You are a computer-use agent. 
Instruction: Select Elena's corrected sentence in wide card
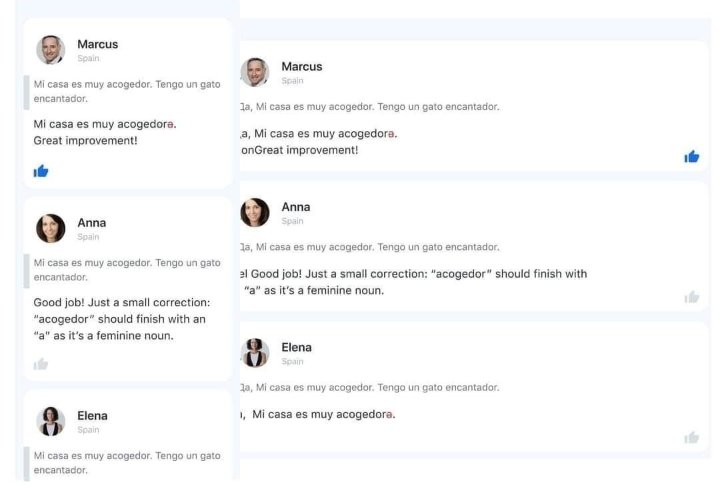[323, 414]
